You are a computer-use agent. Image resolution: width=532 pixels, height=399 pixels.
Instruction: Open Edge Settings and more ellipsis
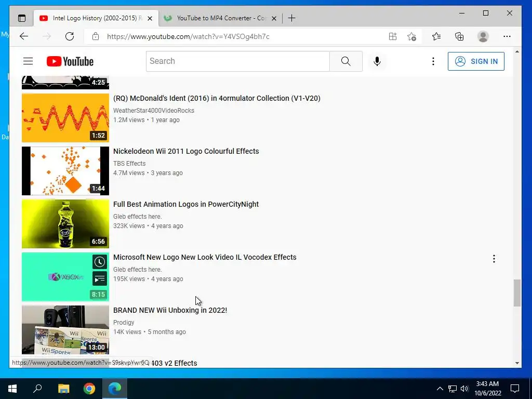click(507, 36)
